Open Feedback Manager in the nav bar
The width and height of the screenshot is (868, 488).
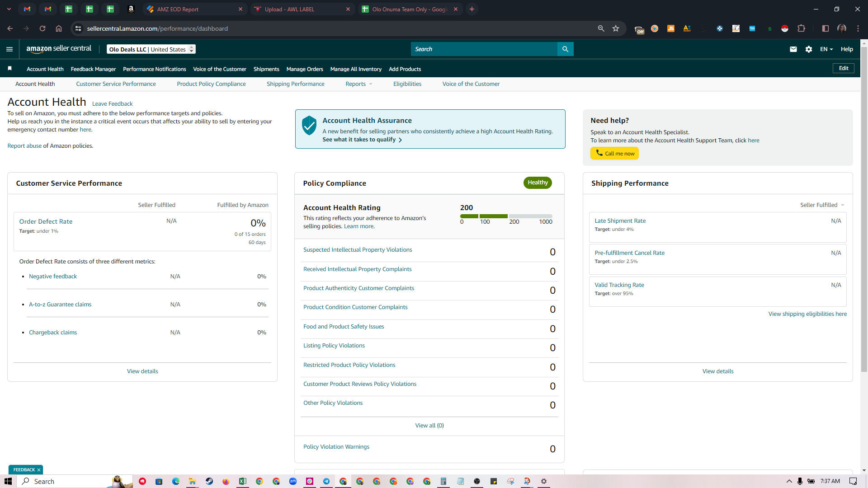pos(93,69)
